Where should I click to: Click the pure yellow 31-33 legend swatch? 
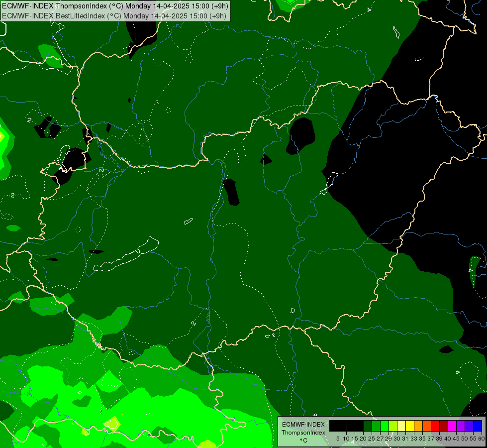[410, 426]
